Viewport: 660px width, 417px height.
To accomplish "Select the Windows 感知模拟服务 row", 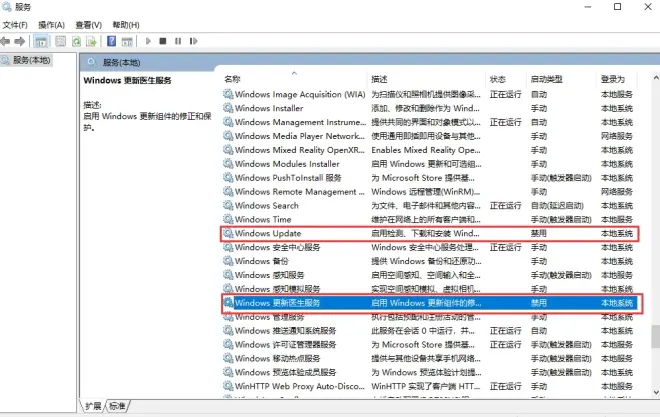I will [x=429, y=289].
